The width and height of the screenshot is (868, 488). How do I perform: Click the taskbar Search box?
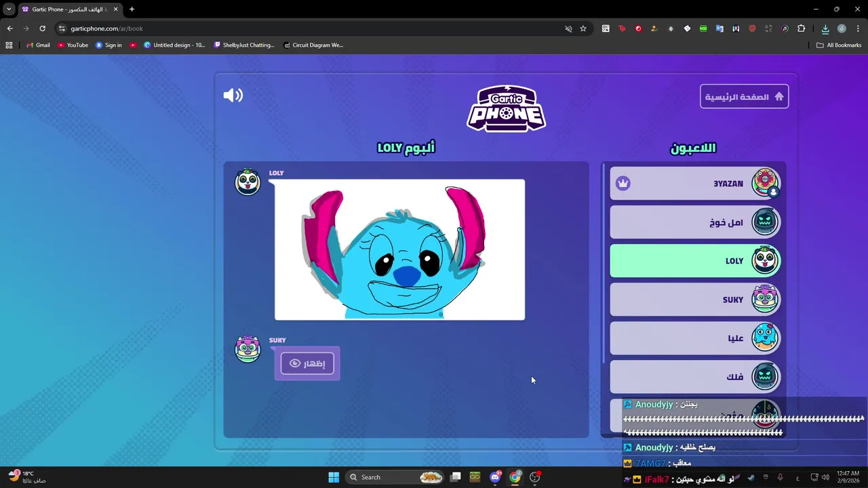(x=395, y=477)
